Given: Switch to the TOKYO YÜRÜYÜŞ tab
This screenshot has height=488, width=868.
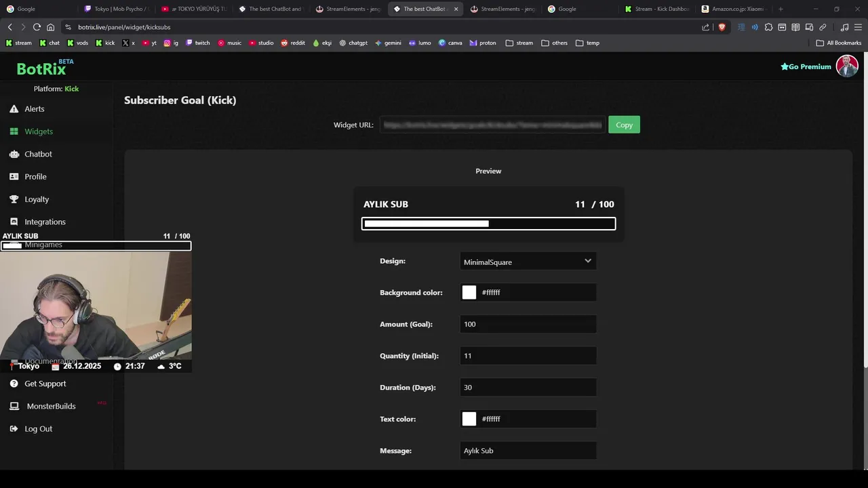Looking at the screenshot, I should coord(194,9).
